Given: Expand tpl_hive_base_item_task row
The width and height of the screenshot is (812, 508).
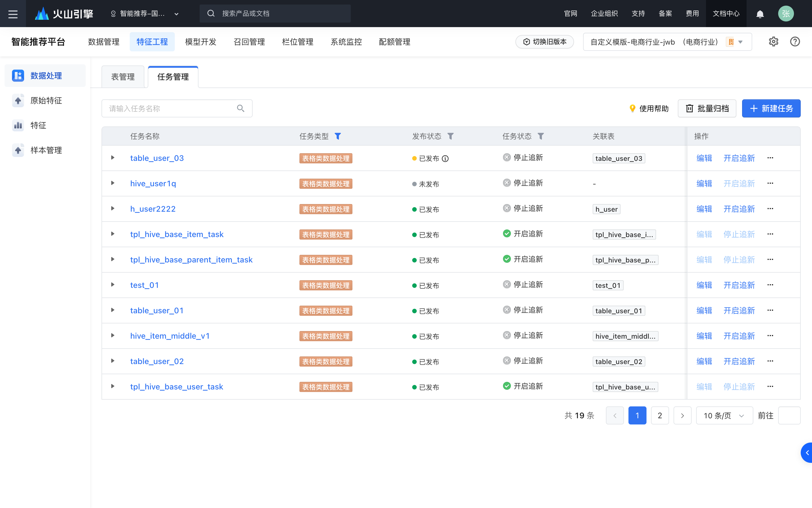Looking at the screenshot, I should (113, 234).
